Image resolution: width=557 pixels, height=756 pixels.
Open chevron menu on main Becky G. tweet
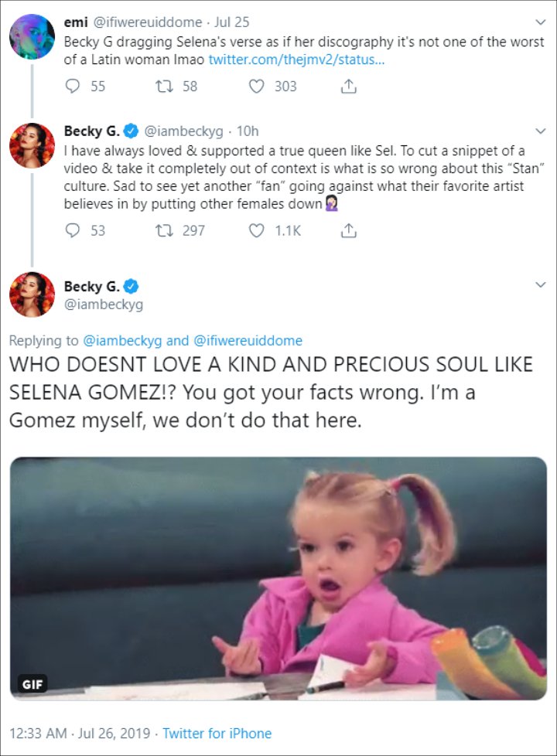[x=541, y=284]
